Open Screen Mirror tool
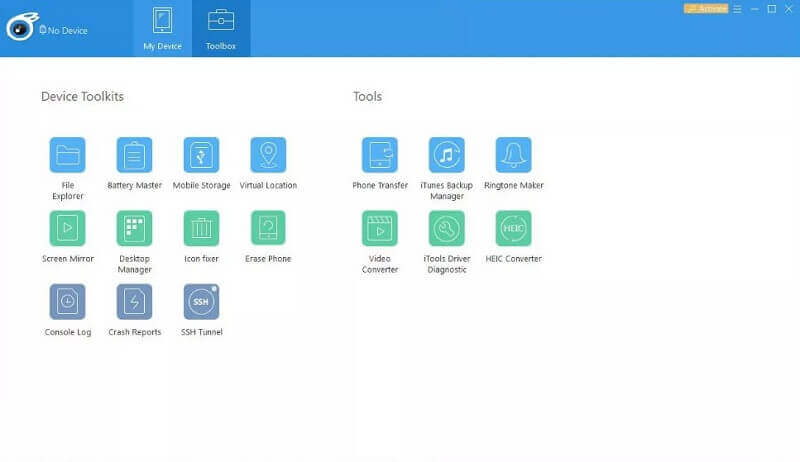 (67, 228)
